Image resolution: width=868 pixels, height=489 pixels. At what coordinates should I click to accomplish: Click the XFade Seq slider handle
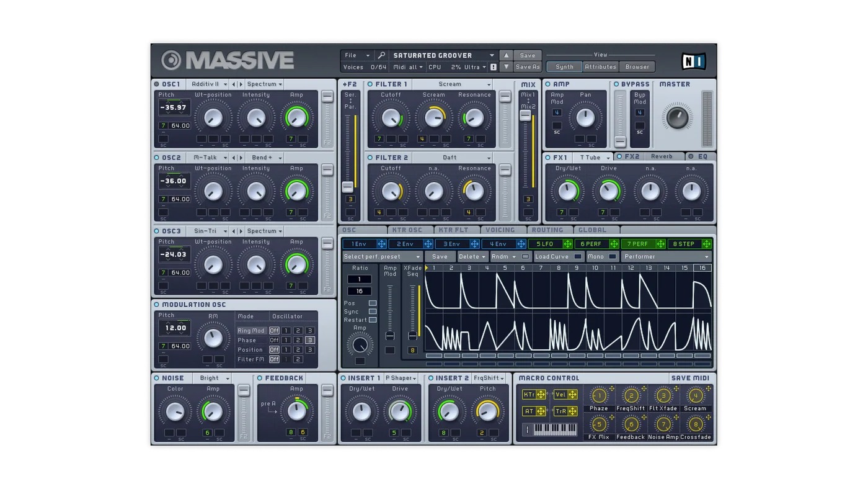(412, 336)
